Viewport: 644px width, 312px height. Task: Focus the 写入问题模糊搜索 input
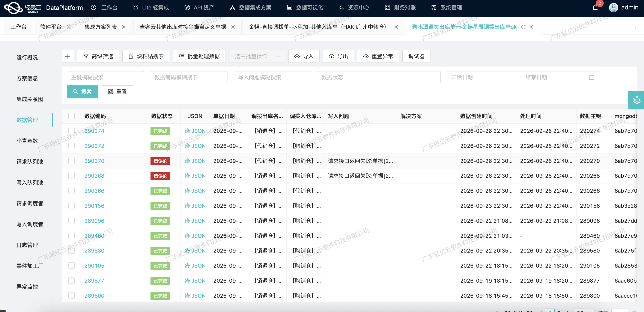coord(272,77)
